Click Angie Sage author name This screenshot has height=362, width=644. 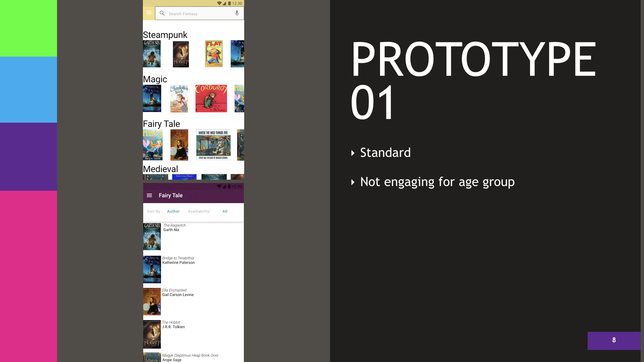point(172,360)
